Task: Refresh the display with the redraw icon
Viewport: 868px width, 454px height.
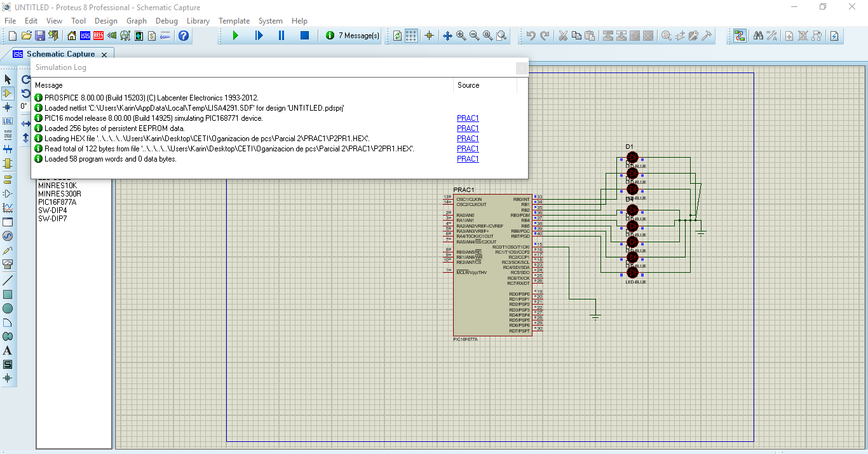Action: [x=397, y=36]
